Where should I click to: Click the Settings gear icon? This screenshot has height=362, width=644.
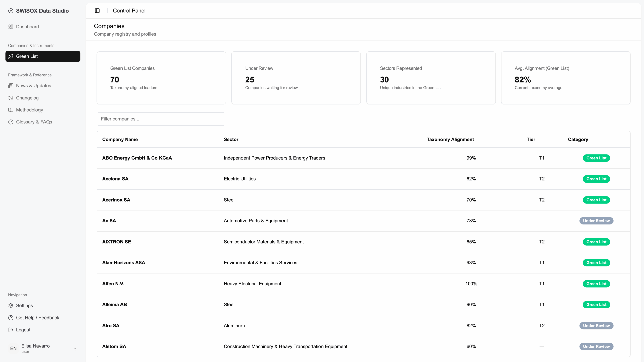coord(11,306)
